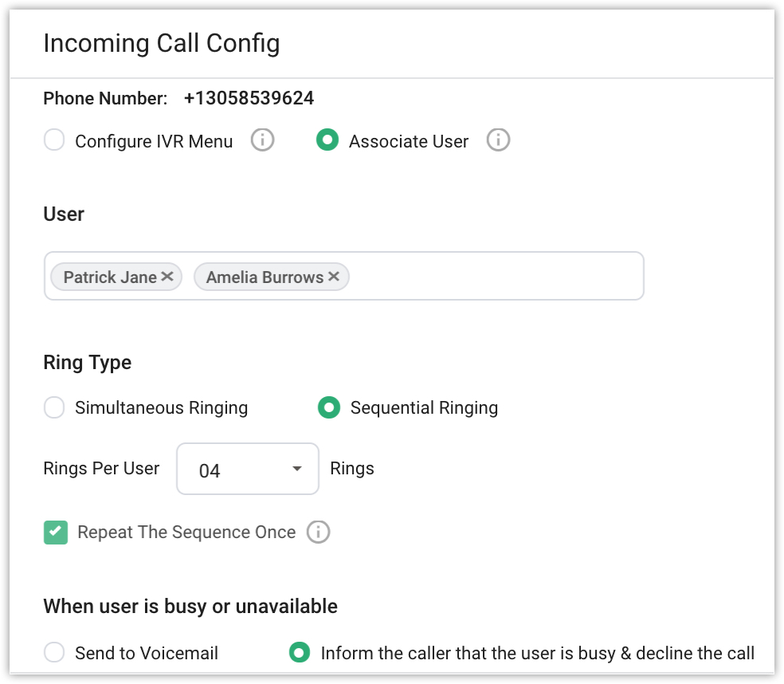Click info icon beside Associate User
Image resolution: width=784 pixels, height=684 pixels.
(x=498, y=141)
